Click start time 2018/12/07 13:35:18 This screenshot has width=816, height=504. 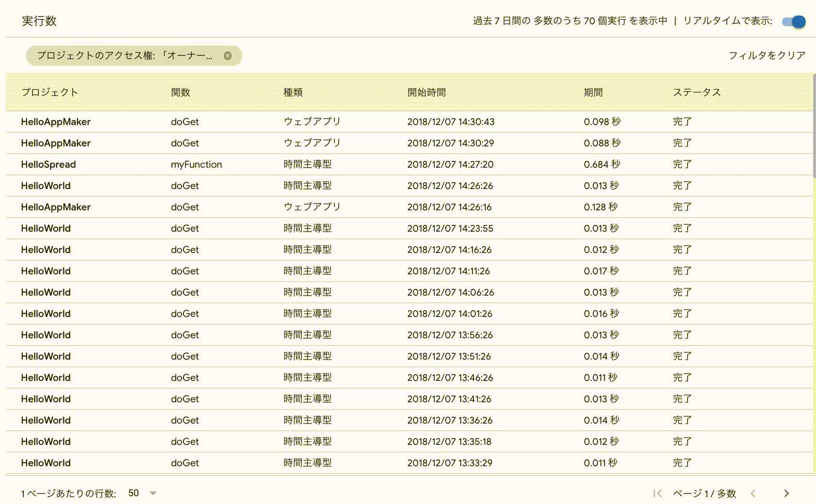coord(449,441)
